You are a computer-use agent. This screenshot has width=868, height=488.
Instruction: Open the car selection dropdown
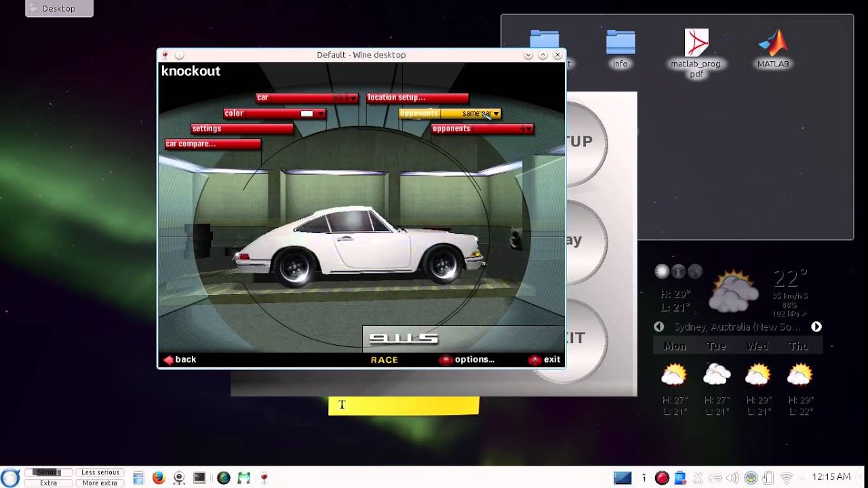pos(307,98)
